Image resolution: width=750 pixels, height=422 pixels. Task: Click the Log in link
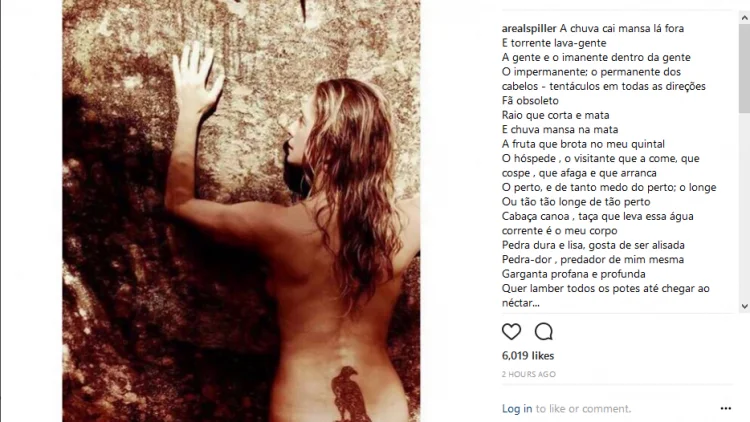tap(517, 409)
